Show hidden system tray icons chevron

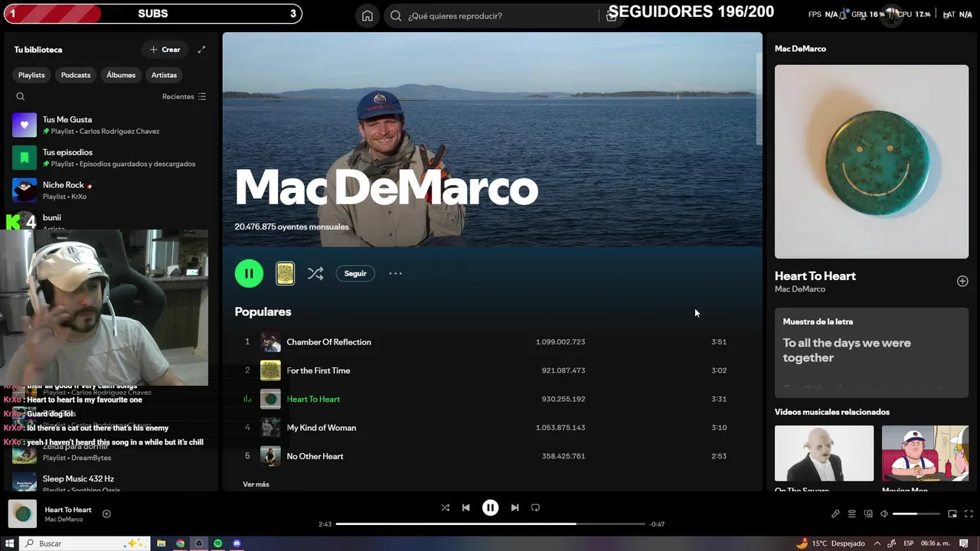pos(877,543)
